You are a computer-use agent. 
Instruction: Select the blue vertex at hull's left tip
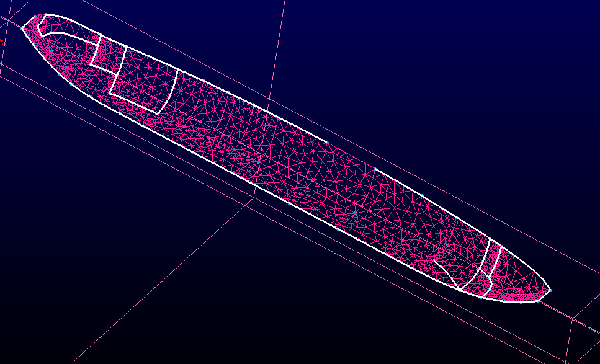pyautogui.click(x=23, y=27)
